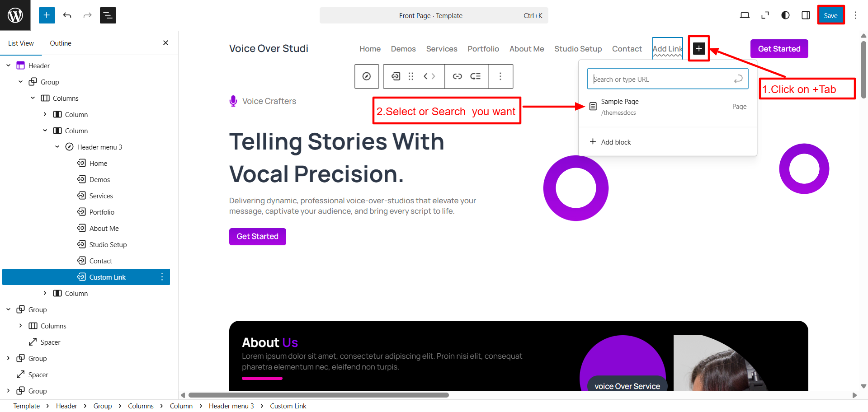Screen dimensions: 868x412
Task: Click the link icon in block toolbar
Action: click(457, 76)
